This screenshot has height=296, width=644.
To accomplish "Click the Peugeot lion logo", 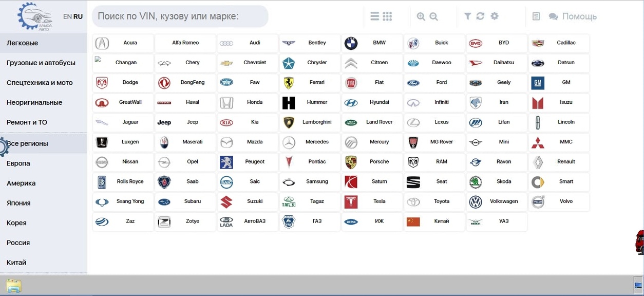I will click(x=226, y=162).
